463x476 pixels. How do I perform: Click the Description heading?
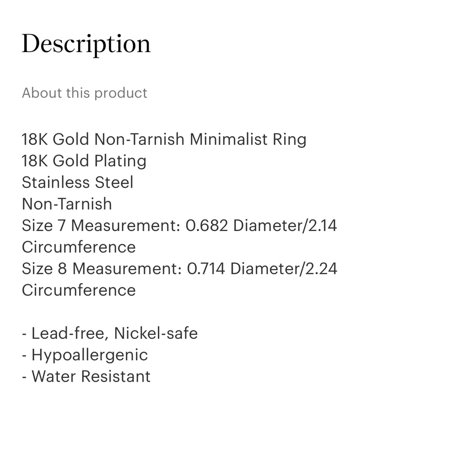pos(86,45)
